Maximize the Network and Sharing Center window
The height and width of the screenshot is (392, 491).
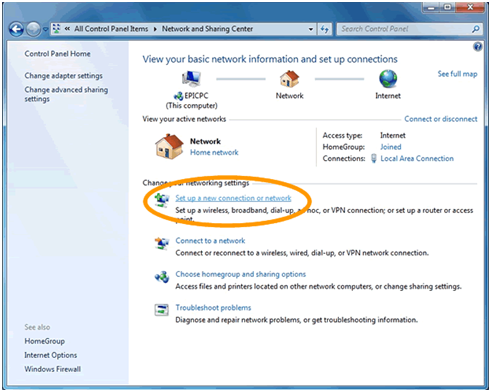(448, 7)
